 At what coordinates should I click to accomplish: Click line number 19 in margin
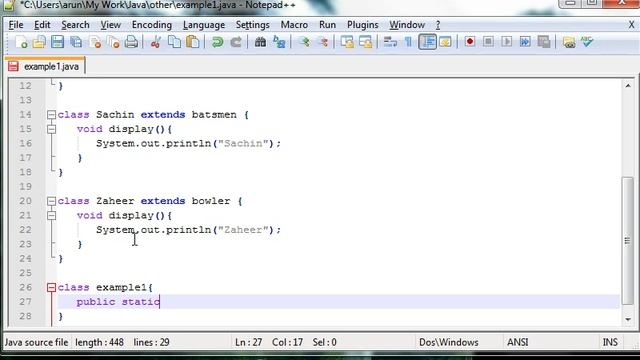25,187
